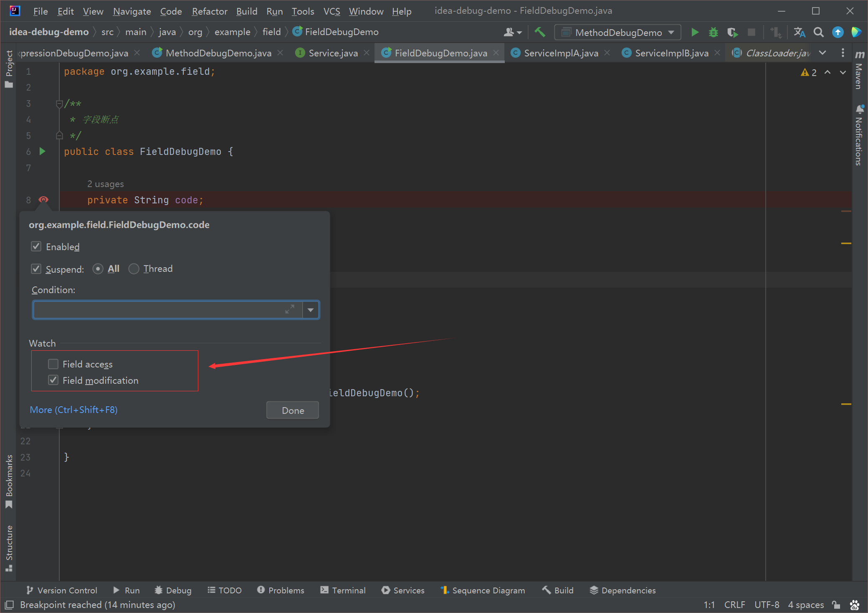Expand the Condition history dropdown arrow
This screenshot has height=613, width=868.
[x=311, y=310]
